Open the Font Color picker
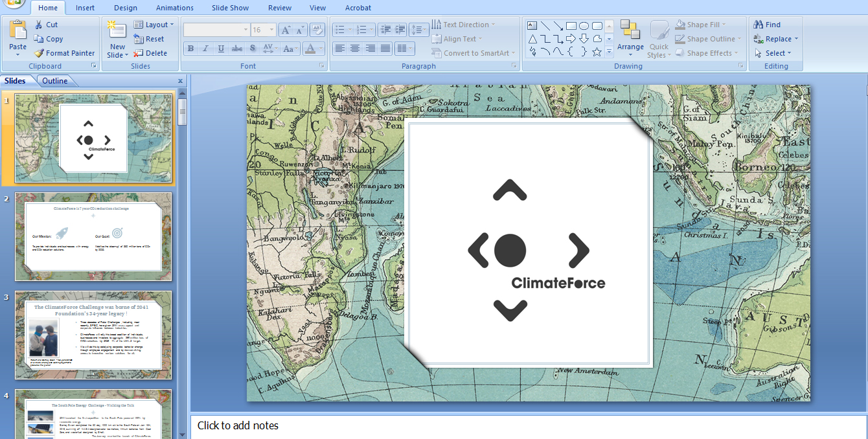Image resolution: width=868 pixels, height=439 pixels. (314, 49)
